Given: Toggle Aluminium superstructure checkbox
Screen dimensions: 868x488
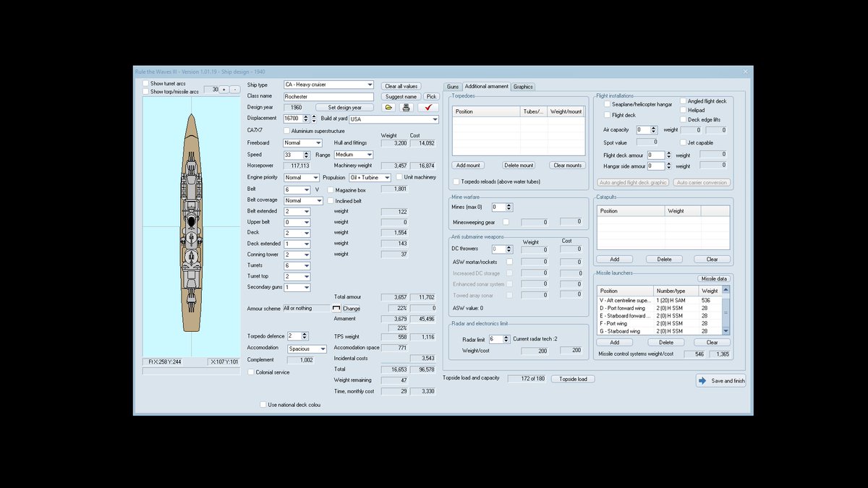Looking at the screenshot, I should pos(286,131).
